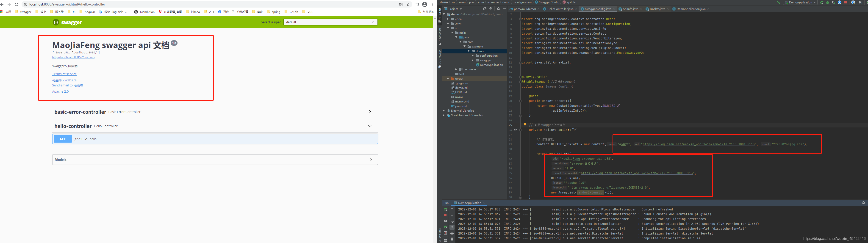Collapse all in the Project panel toolbar
The image size is (868, 243).
(491, 9)
